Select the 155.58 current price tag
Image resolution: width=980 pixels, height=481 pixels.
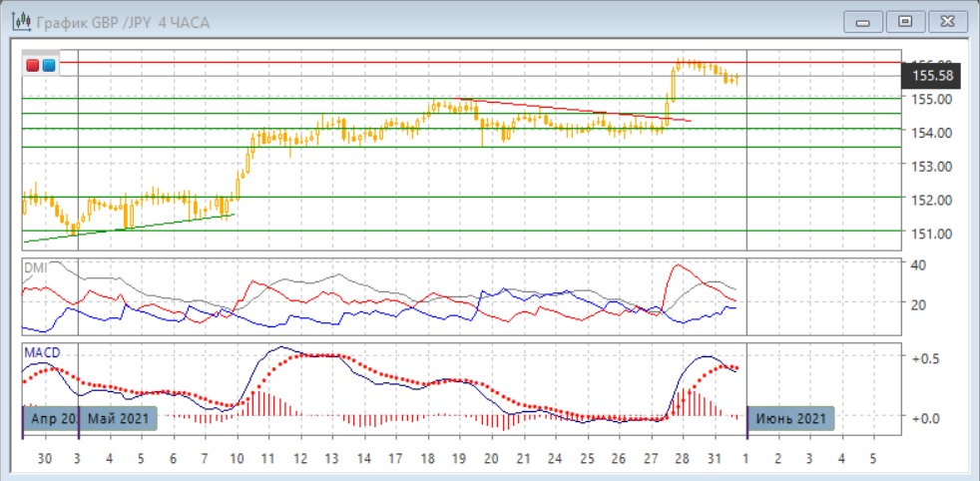(933, 75)
